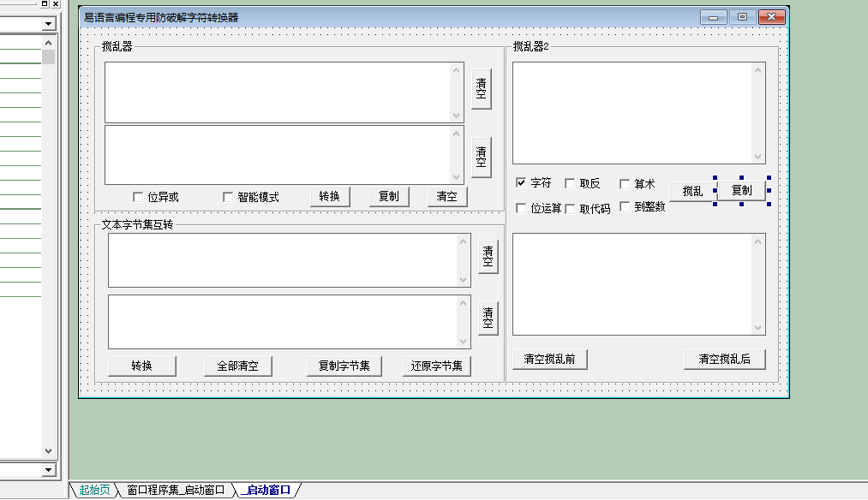Click 复制 button in 搅乱器 group
The width and height of the screenshot is (868, 500).
[x=389, y=196]
